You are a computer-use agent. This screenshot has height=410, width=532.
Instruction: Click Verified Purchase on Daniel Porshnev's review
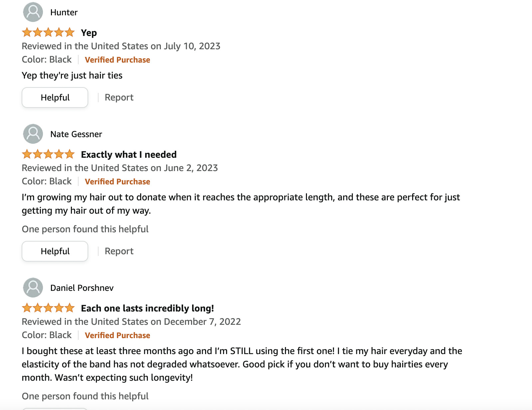tap(117, 335)
